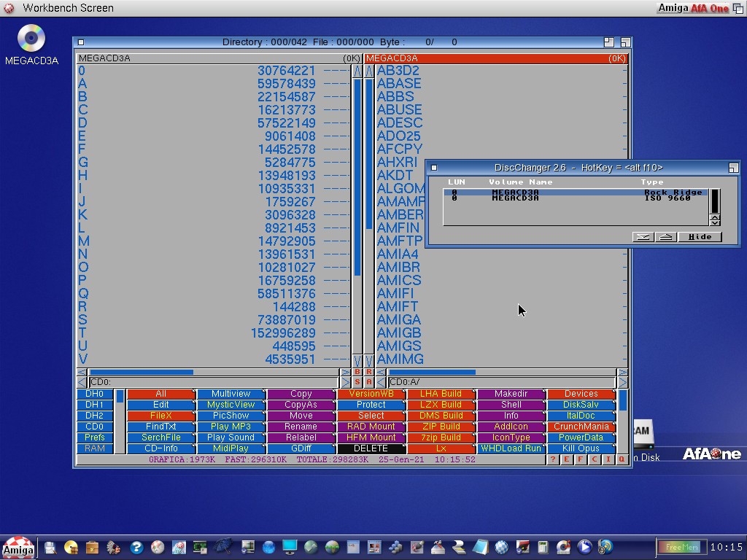
Task: Click down arrow stepper in DiscChanger list
Action: coord(715,222)
